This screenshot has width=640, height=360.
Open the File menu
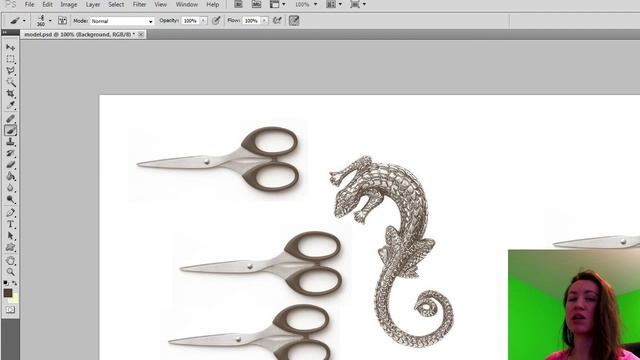(x=29, y=4)
